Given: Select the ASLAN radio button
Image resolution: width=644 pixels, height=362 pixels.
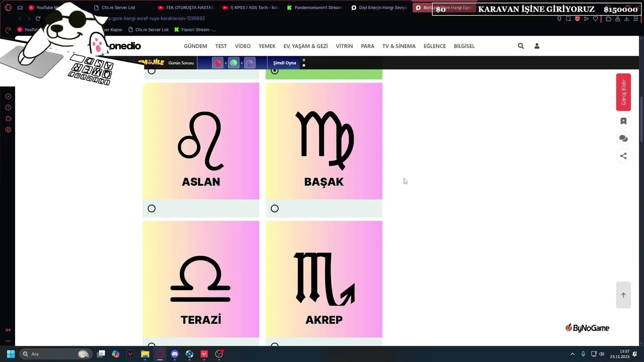Looking at the screenshot, I should point(151,209).
